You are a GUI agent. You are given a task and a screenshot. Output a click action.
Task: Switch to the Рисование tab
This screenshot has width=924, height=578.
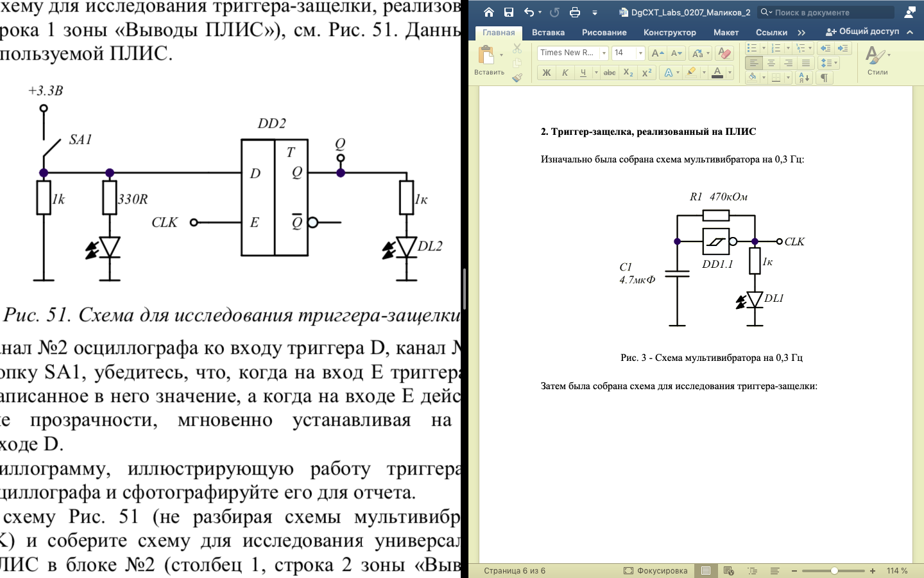(604, 32)
